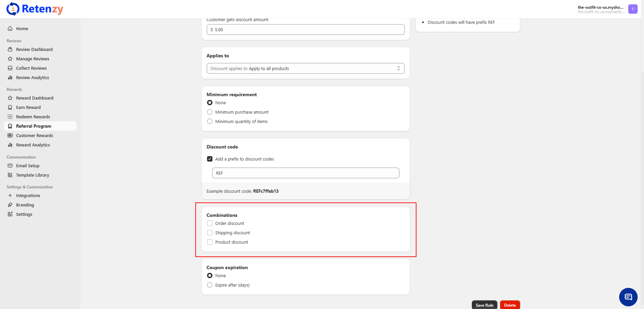Click the discount code prefix field

[305, 173]
